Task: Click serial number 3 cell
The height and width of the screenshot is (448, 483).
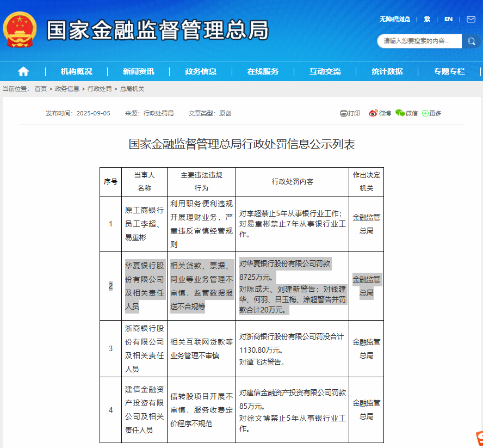Action: coord(110,349)
